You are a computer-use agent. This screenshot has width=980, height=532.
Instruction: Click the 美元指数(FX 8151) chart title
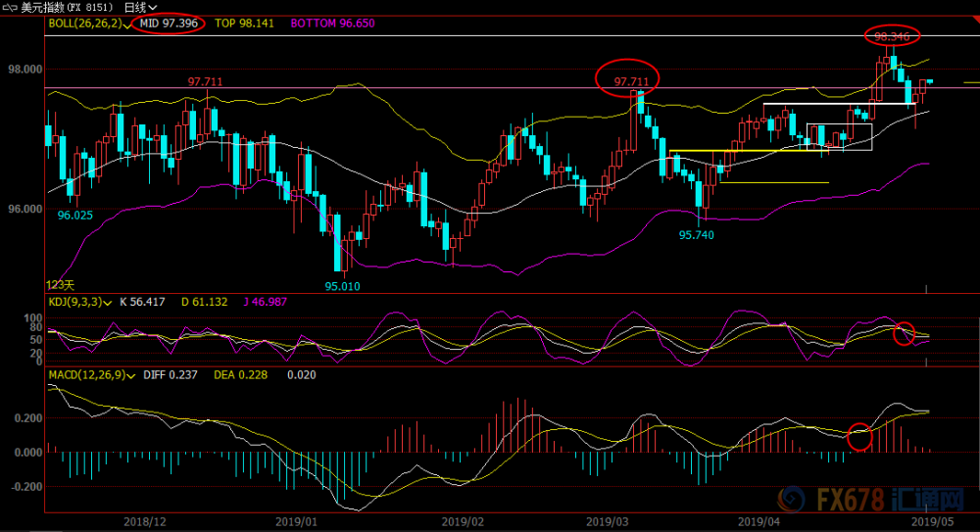67,8
